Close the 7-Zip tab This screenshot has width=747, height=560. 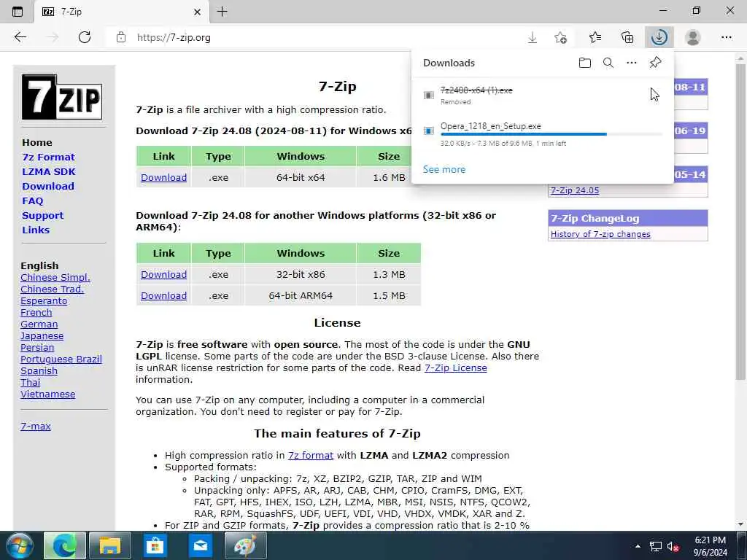tap(197, 12)
